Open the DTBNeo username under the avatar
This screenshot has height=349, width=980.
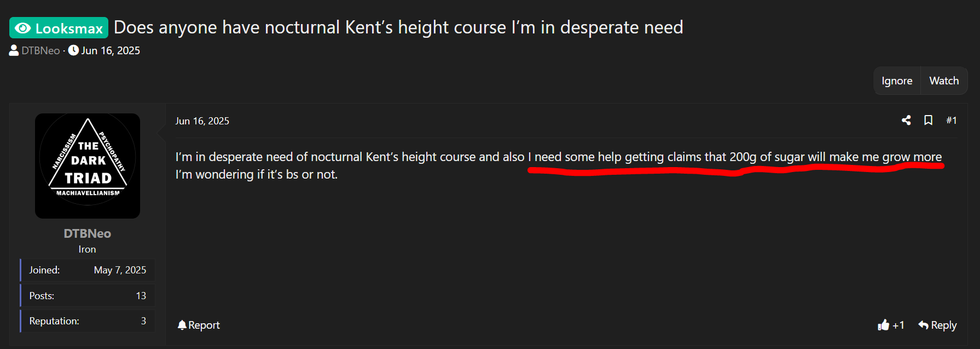[x=88, y=233]
